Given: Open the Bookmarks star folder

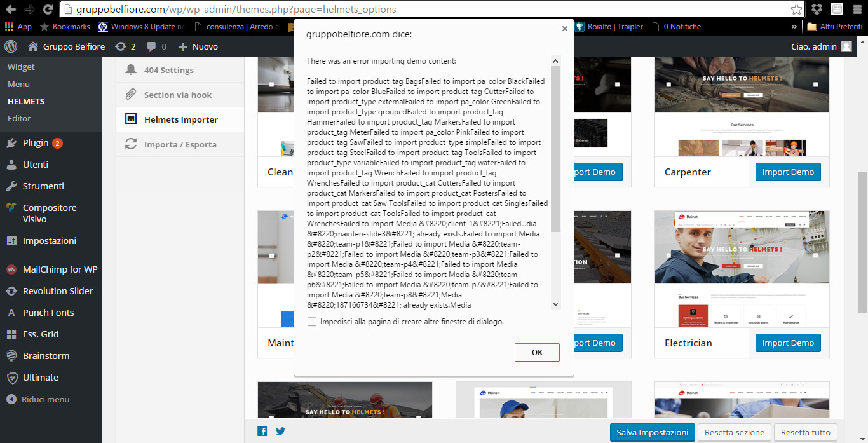Looking at the screenshot, I should (65, 27).
